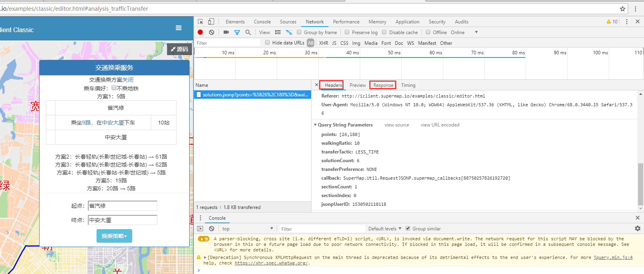
Task: Open console settings gear
Action: click(638, 229)
